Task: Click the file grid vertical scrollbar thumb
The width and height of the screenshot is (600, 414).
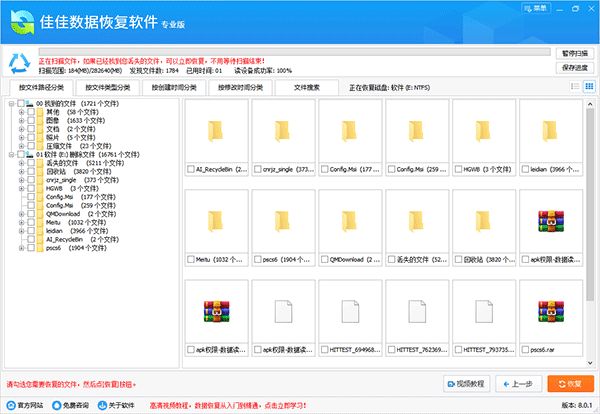Action: click(x=590, y=205)
